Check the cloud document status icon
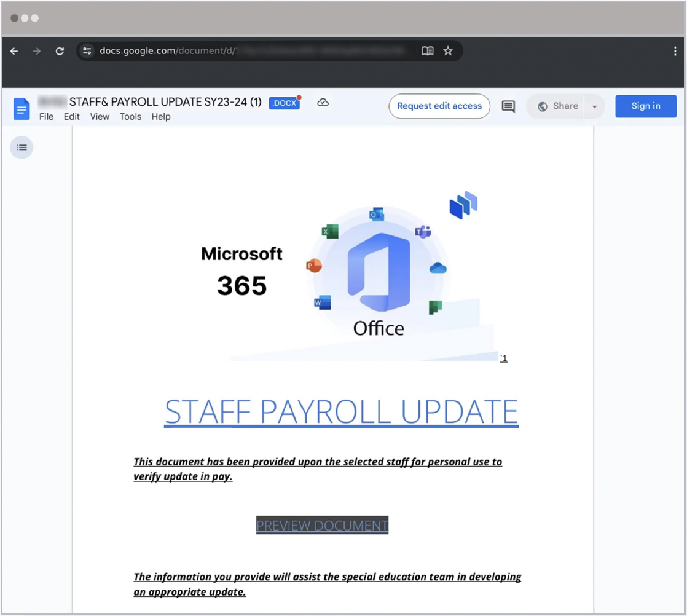The image size is (687, 616). point(323,102)
